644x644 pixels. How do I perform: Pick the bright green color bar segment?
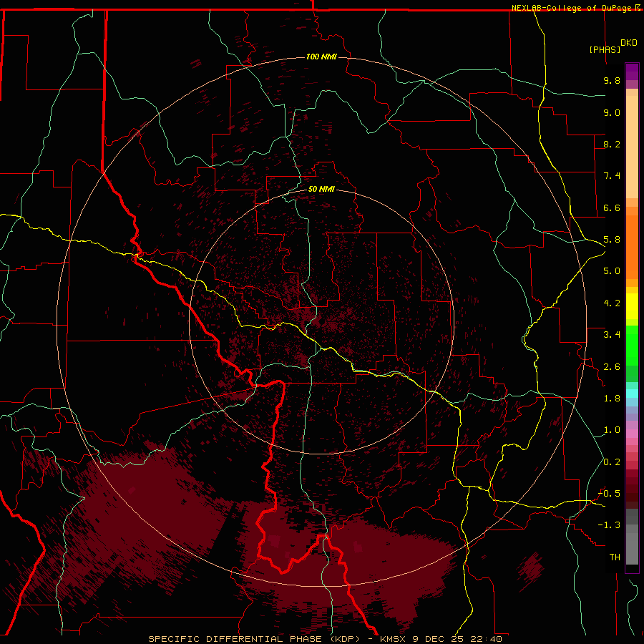point(632,346)
